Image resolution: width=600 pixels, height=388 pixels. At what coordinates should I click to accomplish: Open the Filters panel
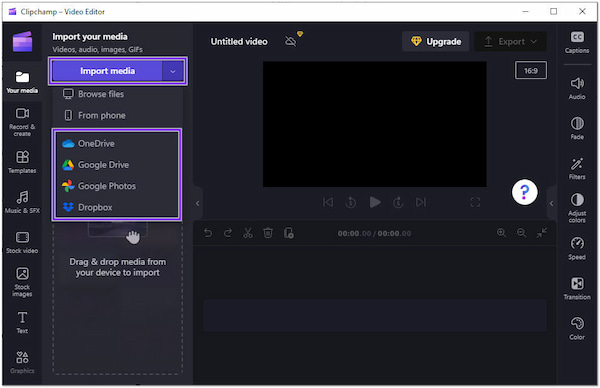(x=577, y=168)
